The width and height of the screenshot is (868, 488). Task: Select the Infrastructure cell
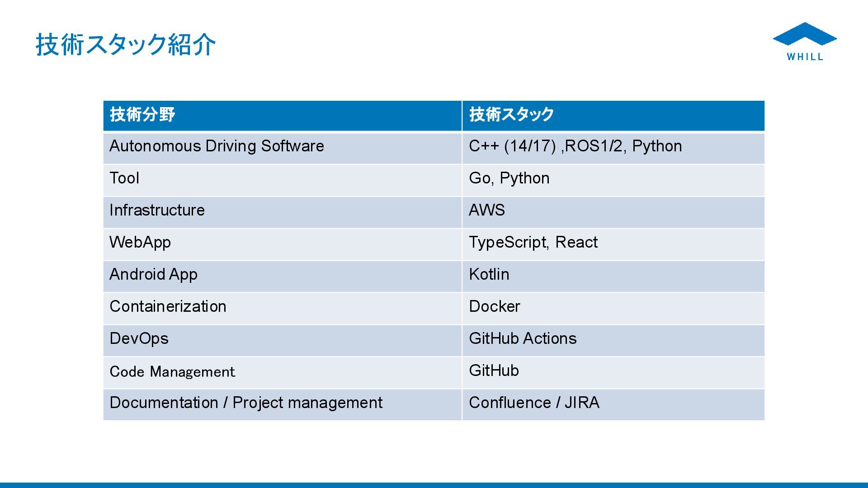click(x=157, y=211)
